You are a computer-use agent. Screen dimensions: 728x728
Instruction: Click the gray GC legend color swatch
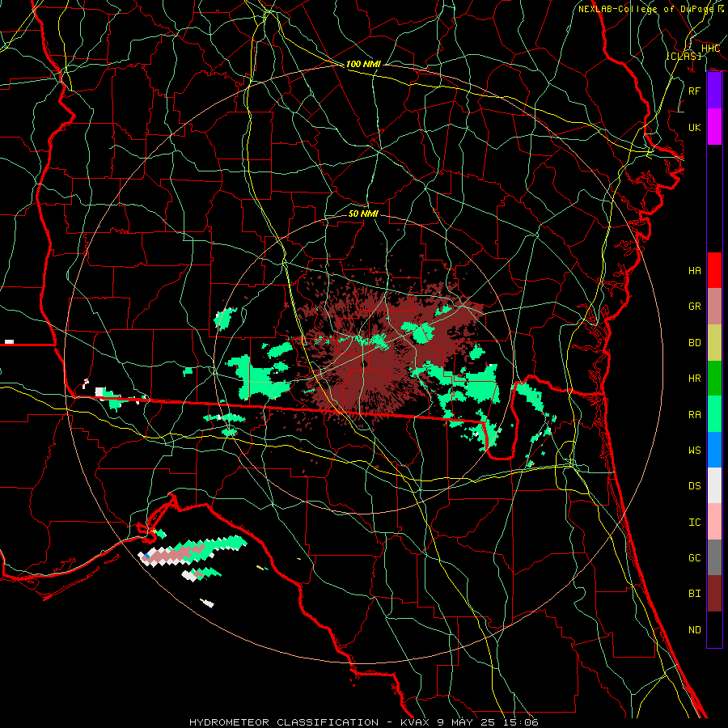[714, 557]
